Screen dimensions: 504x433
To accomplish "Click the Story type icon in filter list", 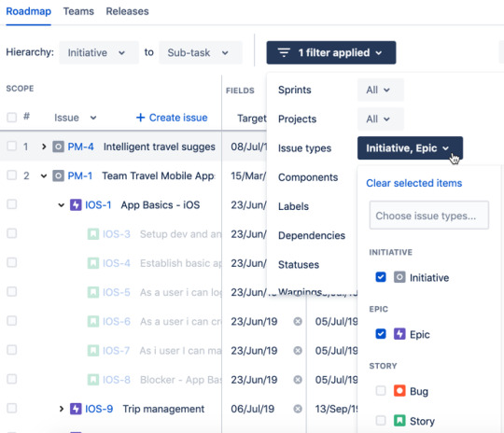I will [x=399, y=421].
